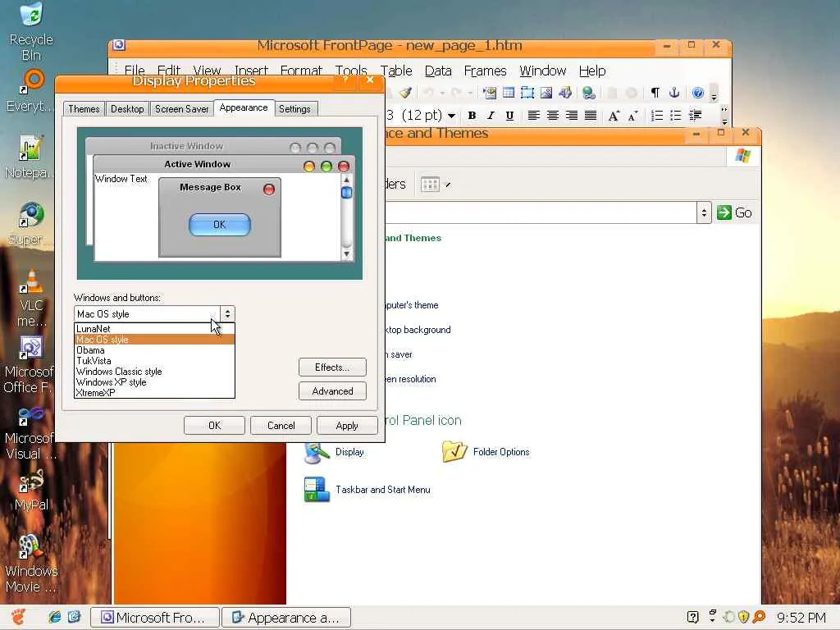
Task: Toggle underline formatting in FrontPage
Action: coord(509,115)
